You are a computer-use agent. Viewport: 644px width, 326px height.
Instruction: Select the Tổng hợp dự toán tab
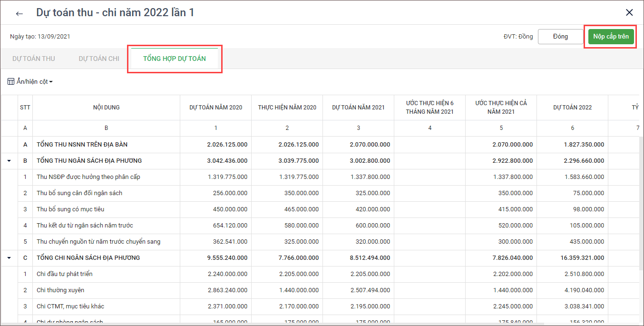[175, 59]
